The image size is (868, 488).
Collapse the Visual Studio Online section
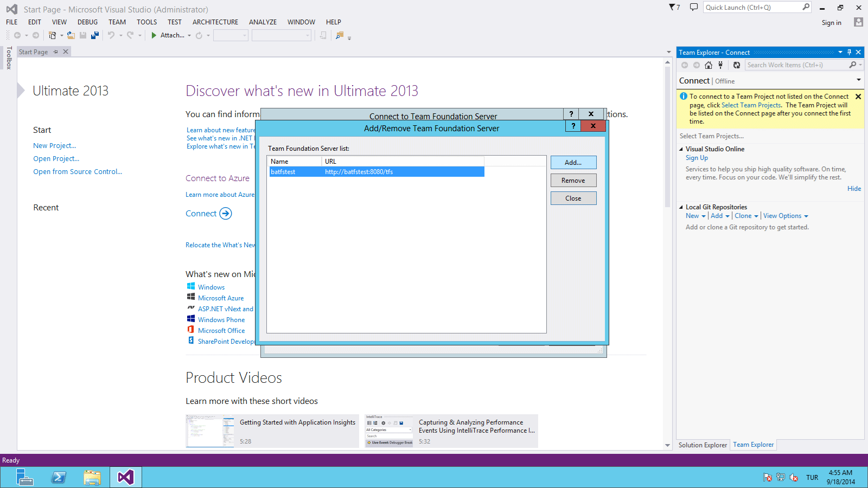[681, 149]
